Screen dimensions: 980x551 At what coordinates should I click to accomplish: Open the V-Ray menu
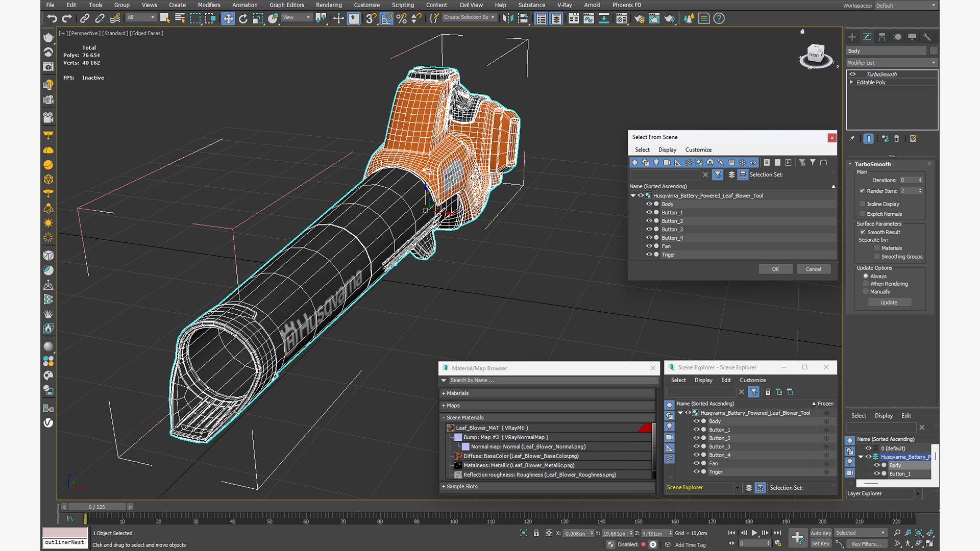(565, 5)
